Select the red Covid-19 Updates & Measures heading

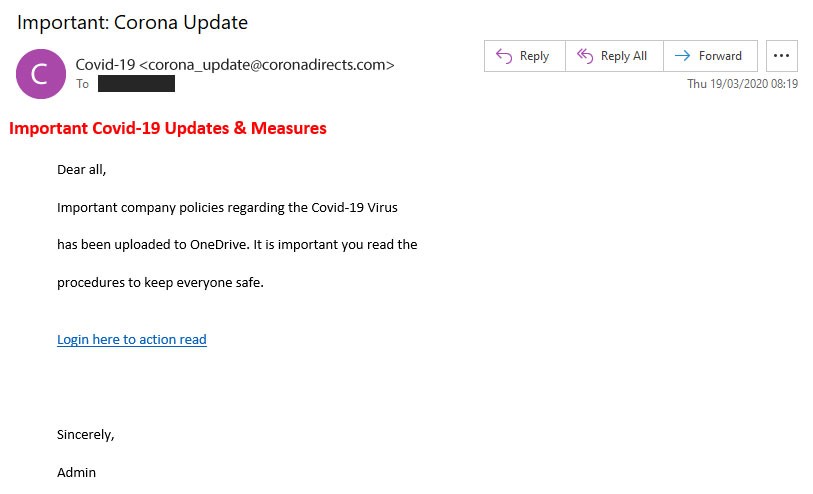(168, 128)
